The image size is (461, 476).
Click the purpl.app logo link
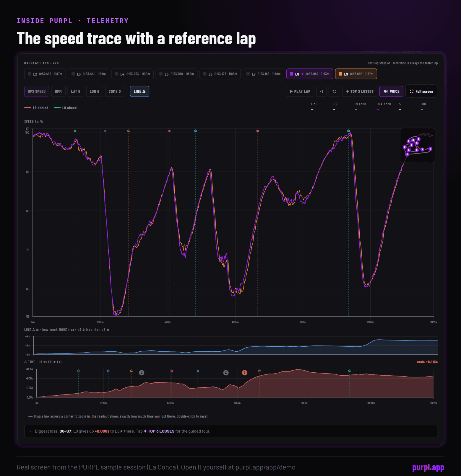(428, 467)
